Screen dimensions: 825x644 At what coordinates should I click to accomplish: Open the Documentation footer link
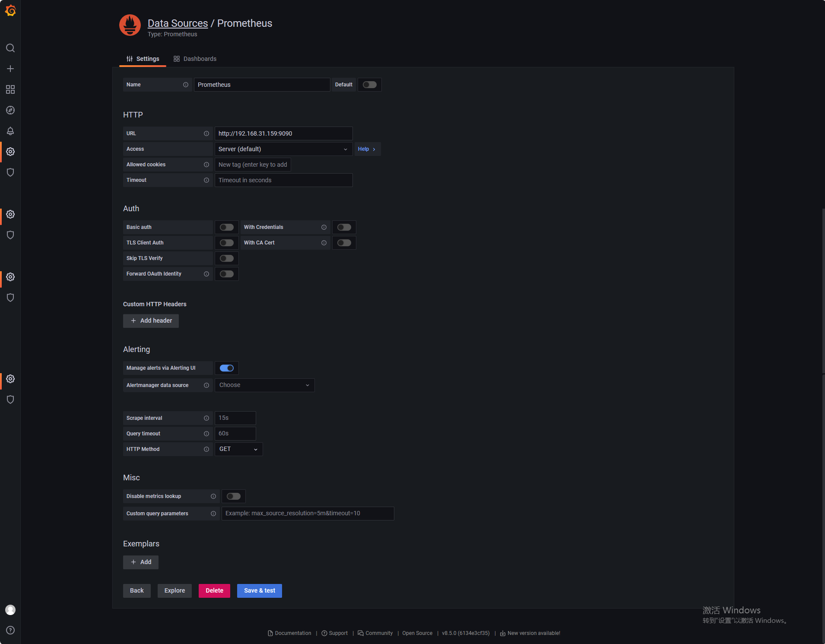(289, 633)
